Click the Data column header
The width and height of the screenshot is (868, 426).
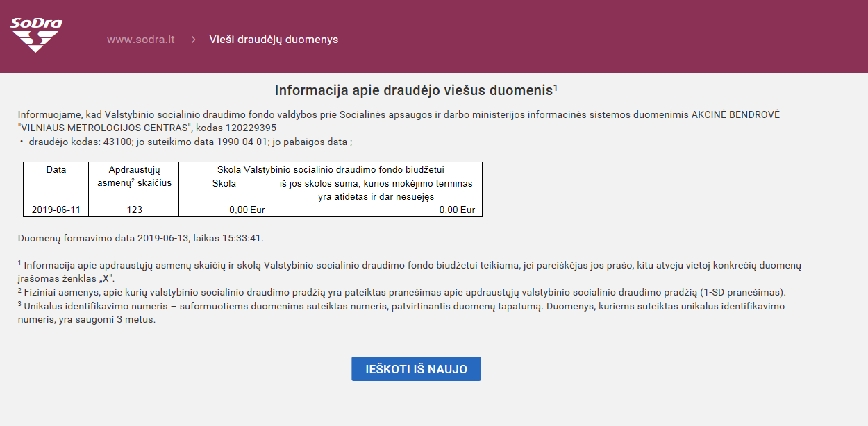point(56,169)
